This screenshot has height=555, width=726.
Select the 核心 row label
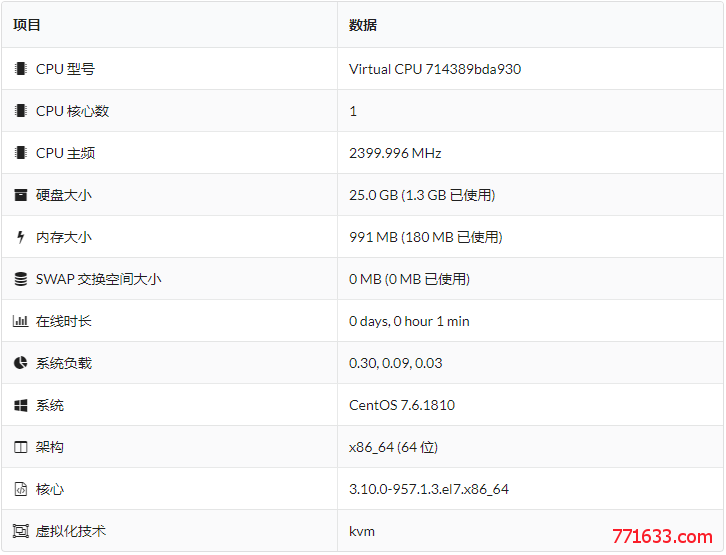click(x=50, y=489)
